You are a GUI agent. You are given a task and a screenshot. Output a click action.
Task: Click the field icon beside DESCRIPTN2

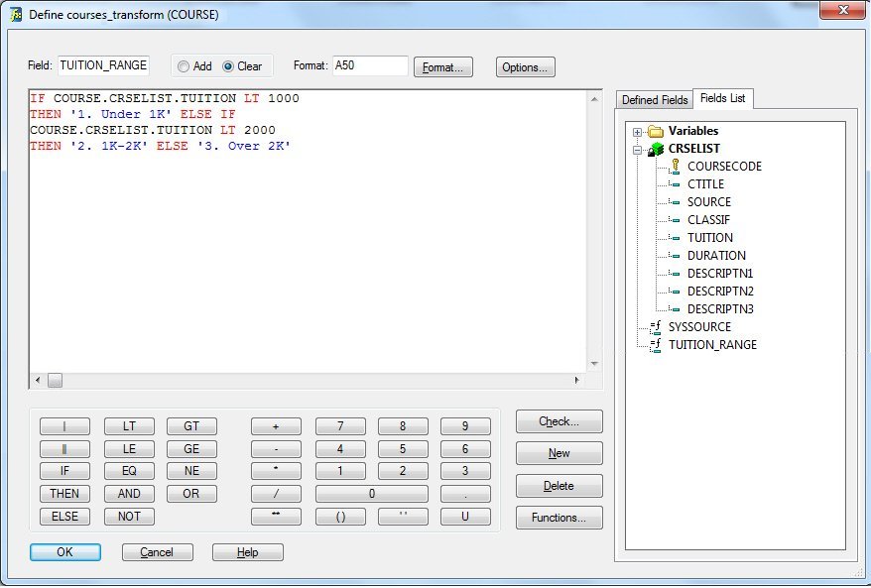(x=675, y=291)
